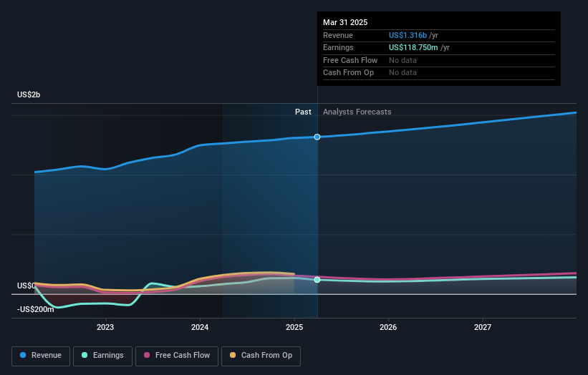Screen dimensions: 588x375
Task: Click the US$0 y-axis label
Action: pyautogui.click(x=26, y=286)
